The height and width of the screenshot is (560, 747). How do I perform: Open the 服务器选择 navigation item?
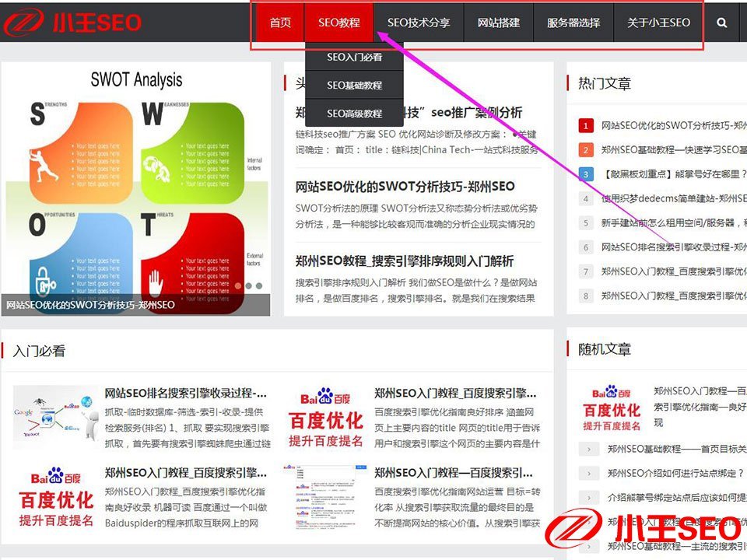tap(573, 23)
